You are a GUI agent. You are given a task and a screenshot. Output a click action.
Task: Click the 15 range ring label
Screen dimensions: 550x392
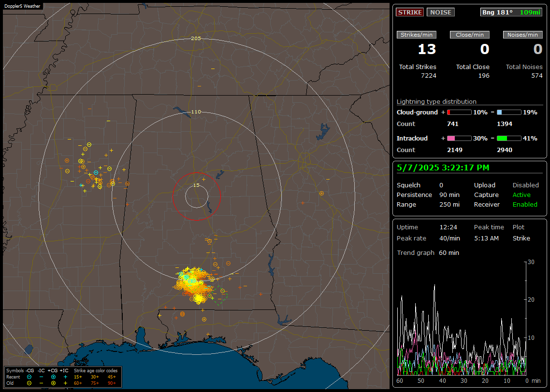[196, 185]
